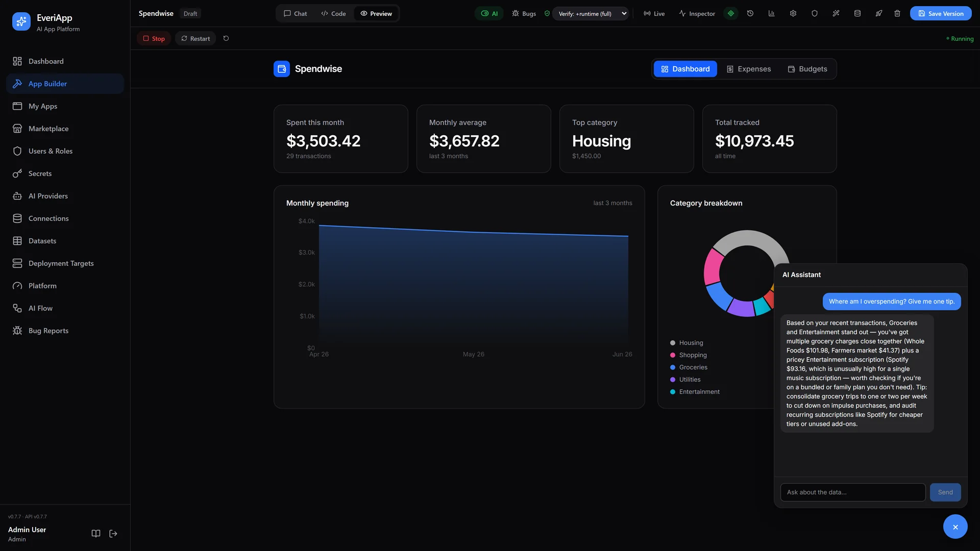Click the green target element-picker icon
The image size is (980, 551).
click(731, 14)
